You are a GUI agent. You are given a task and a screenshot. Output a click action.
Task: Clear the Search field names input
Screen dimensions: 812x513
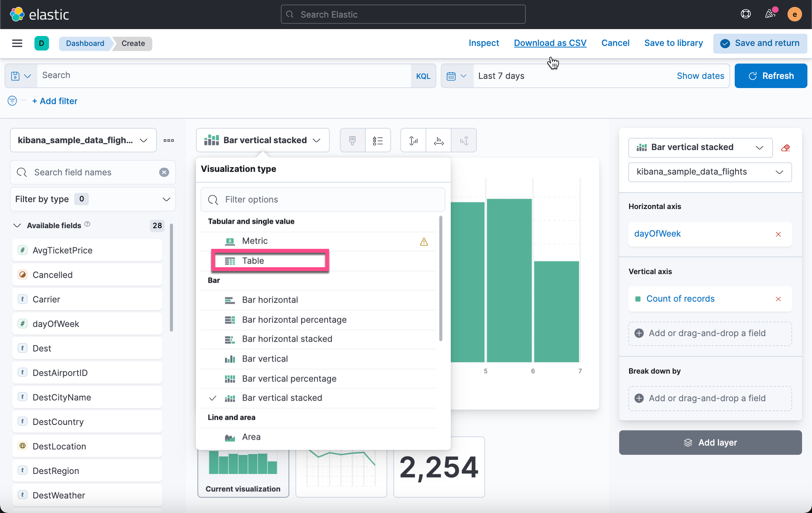click(x=164, y=172)
